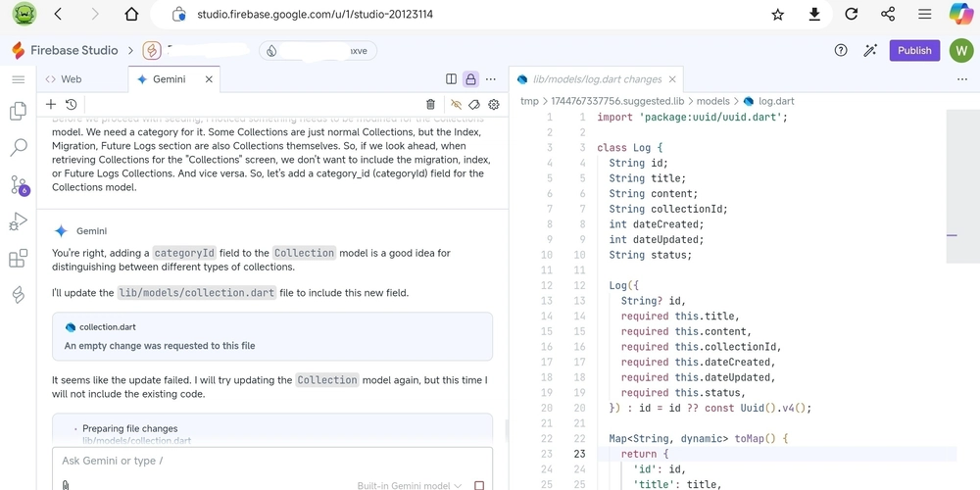This screenshot has width=980, height=490.
Task: Reload the page with refresh icon
Action: tap(851, 15)
